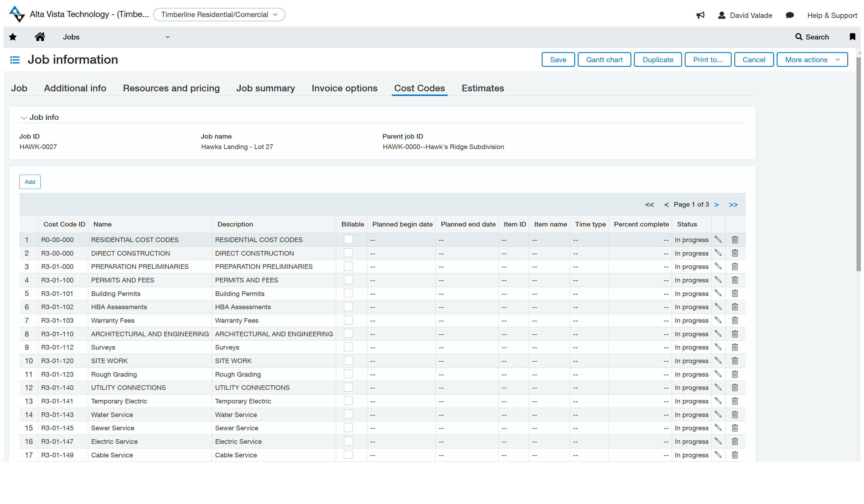Switch to the Job tab

click(19, 88)
